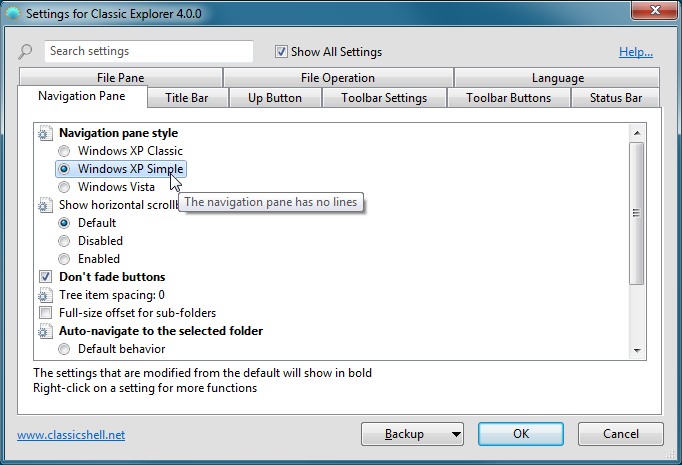Uncheck Don't fade buttons
The width and height of the screenshot is (682, 465).
[46, 277]
